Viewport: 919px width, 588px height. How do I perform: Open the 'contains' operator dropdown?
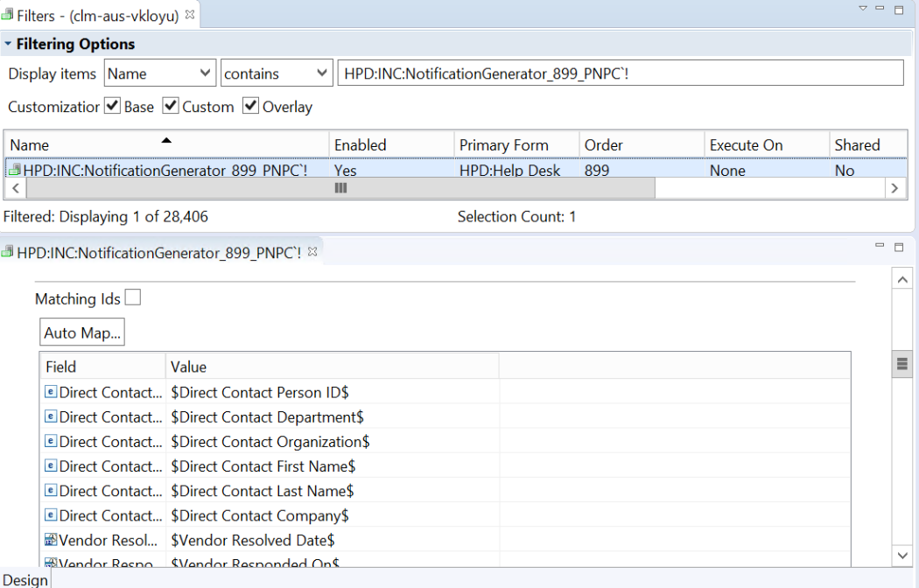(277, 74)
